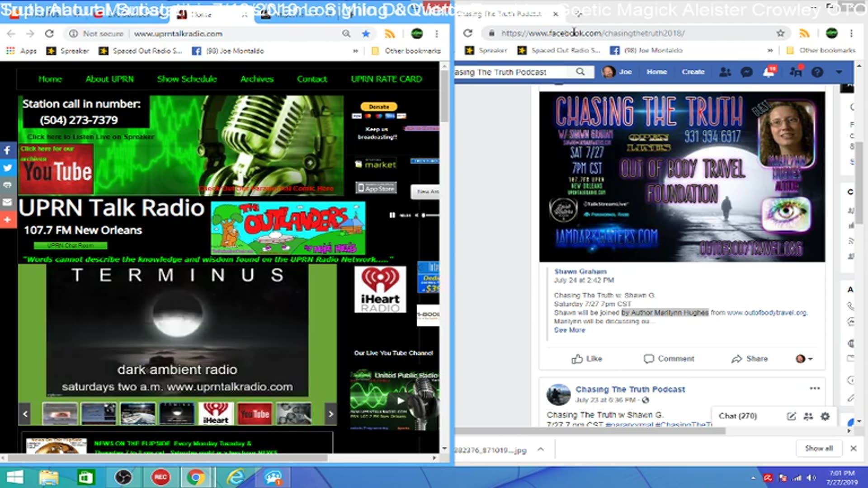
Task: Click the Shawn Graham author link
Action: tap(580, 272)
